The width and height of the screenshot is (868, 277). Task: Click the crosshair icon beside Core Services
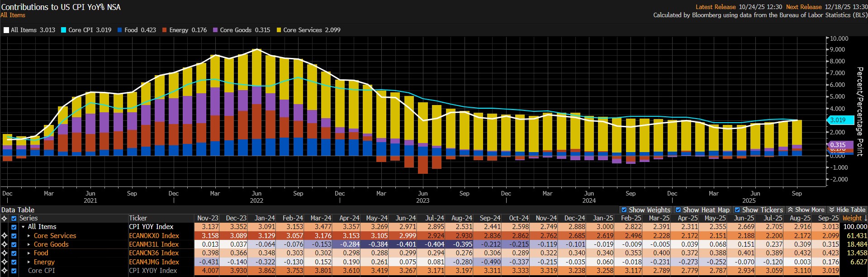coord(5,236)
